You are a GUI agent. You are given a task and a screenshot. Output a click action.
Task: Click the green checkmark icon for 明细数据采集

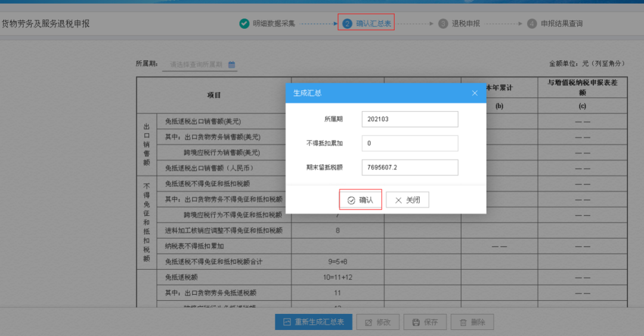(244, 23)
